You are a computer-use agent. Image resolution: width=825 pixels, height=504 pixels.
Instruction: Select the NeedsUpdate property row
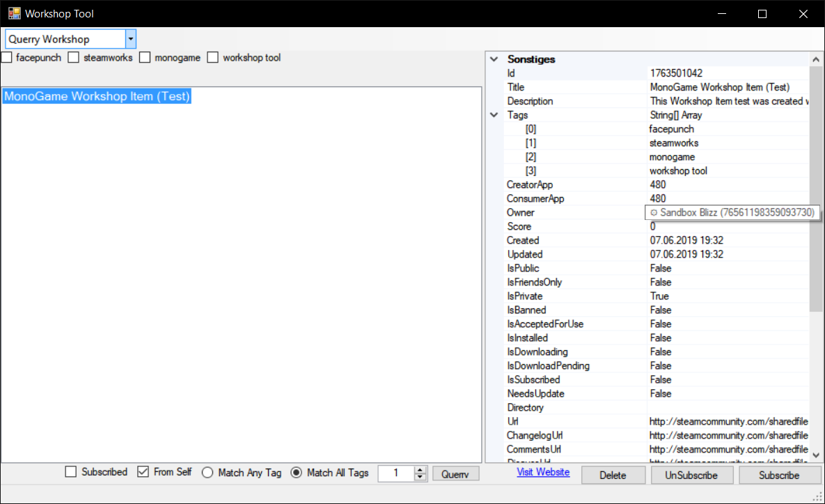(x=656, y=393)
